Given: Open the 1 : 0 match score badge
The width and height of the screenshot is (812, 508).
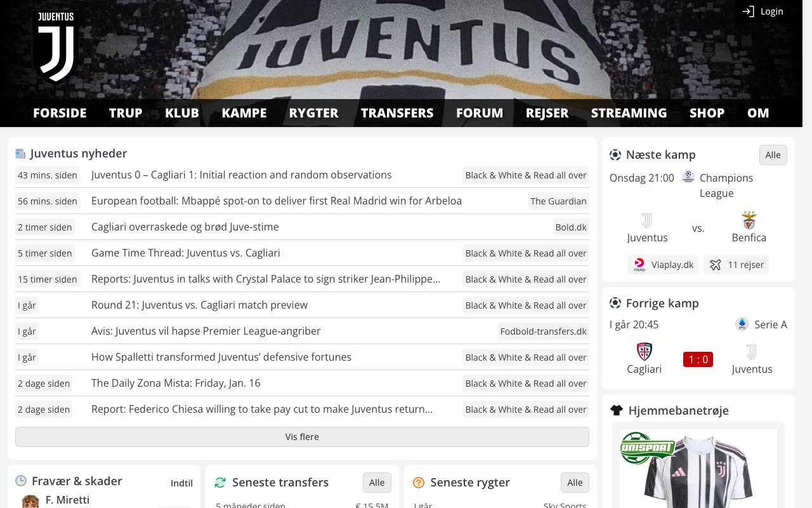Looking at the screenshot, I should (x=698, y=359).
